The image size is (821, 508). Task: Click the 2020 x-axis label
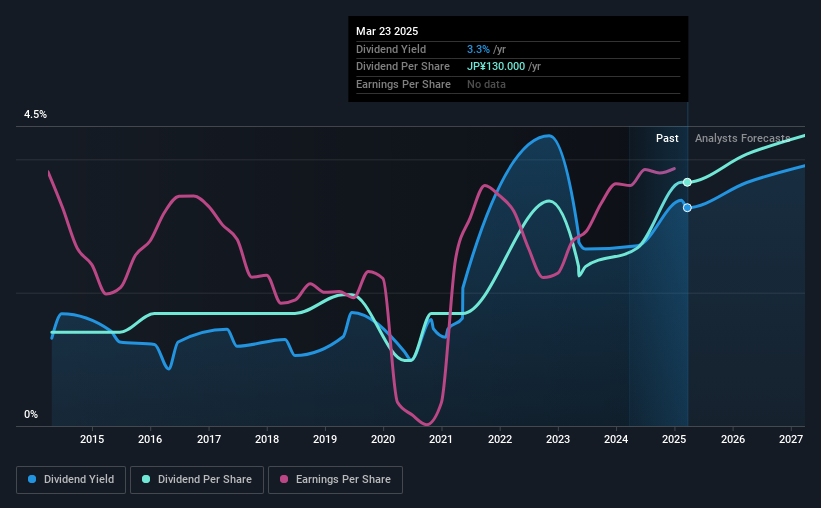[383, 439]
